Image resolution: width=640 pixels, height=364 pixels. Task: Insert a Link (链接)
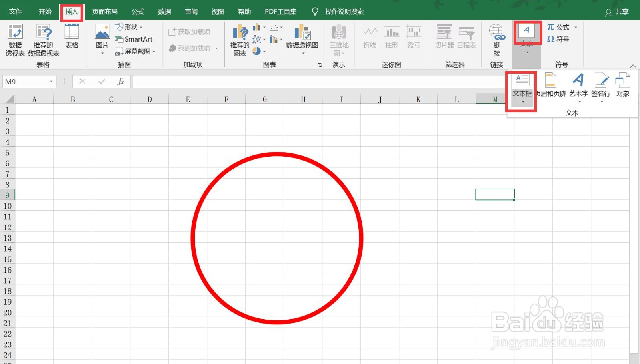point(497,40)
